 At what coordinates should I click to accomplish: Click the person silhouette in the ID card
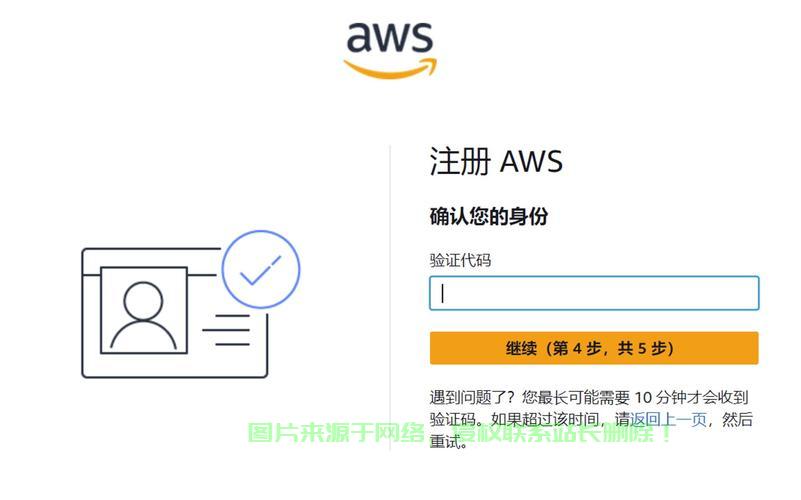pyautogui.click(x=144, y=315)
